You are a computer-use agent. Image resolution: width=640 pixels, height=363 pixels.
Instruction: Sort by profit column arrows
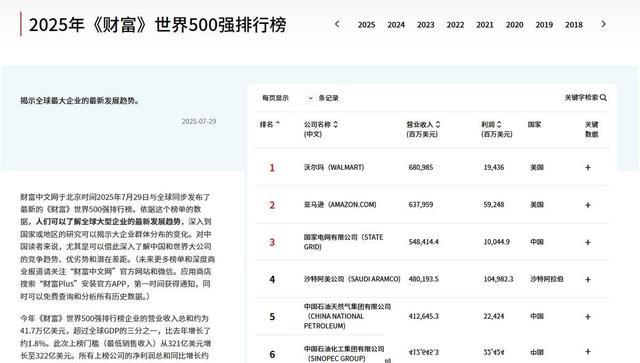coord(499,124)
